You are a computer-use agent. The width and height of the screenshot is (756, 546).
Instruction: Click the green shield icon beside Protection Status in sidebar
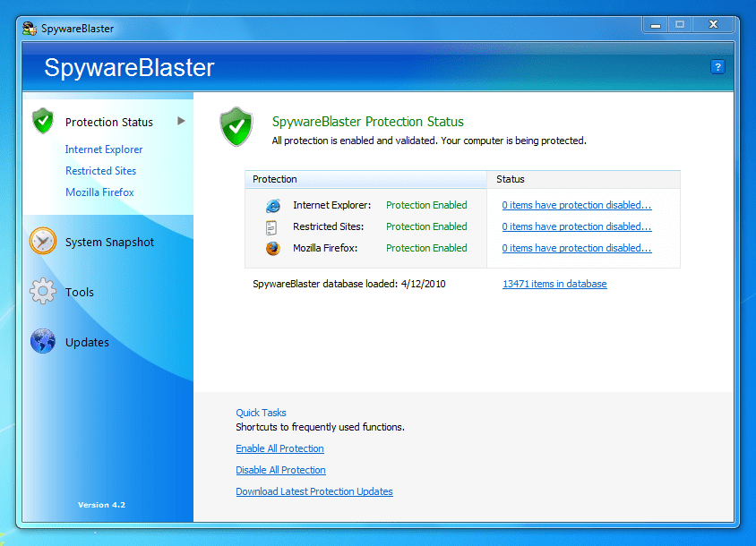coord(43,121)
